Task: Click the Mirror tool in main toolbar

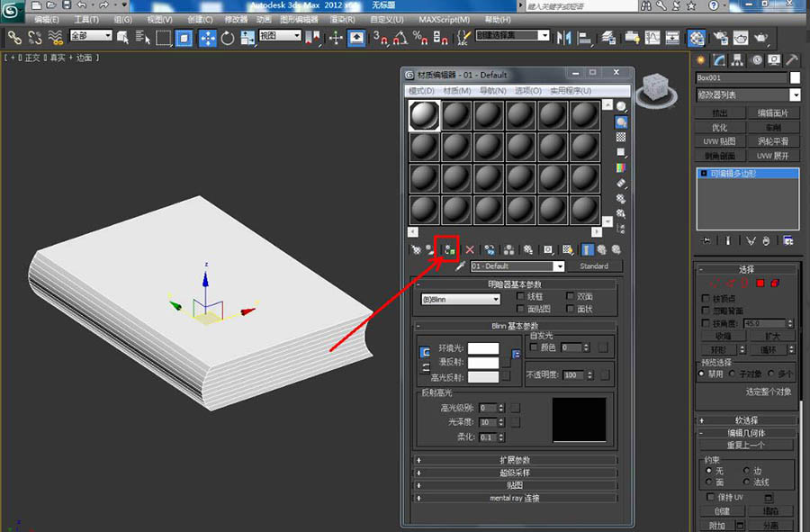Action: click(564, 38)
